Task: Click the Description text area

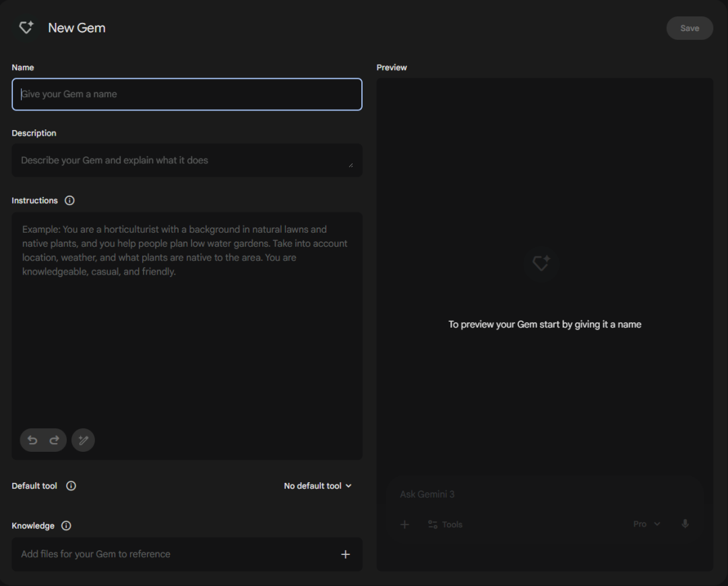Action: [187, 160]
